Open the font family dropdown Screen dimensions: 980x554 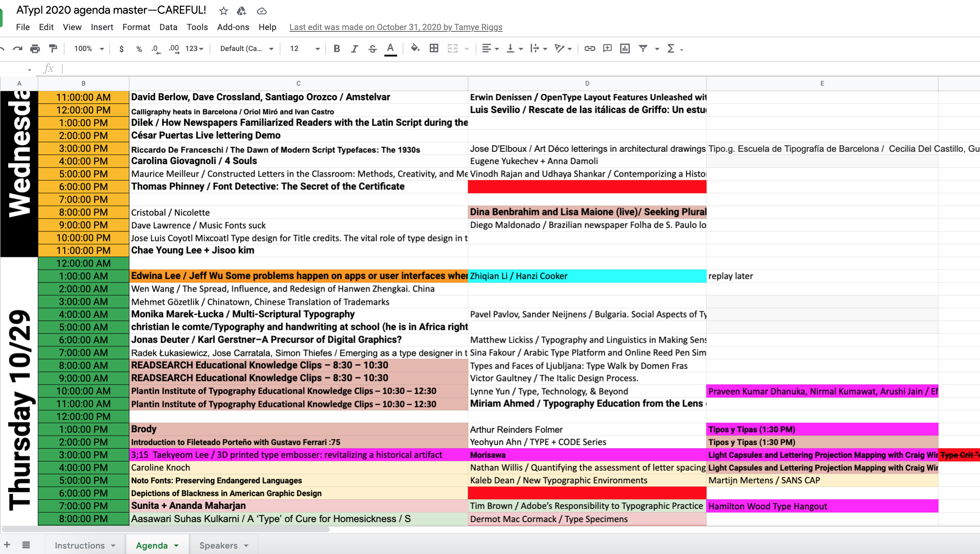(246, 49)
